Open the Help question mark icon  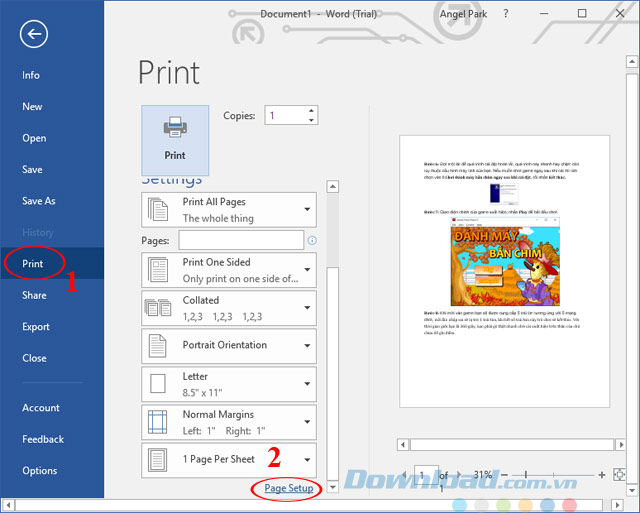point(506,14)
